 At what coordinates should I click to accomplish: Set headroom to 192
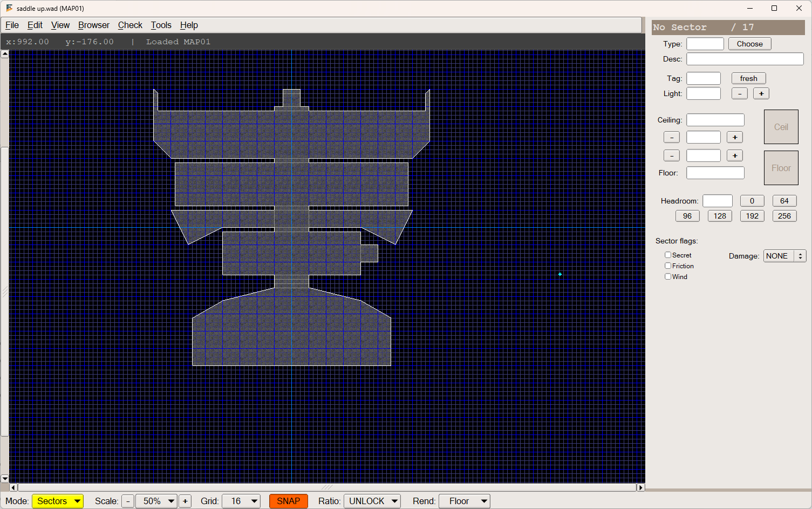pos(752,216)
